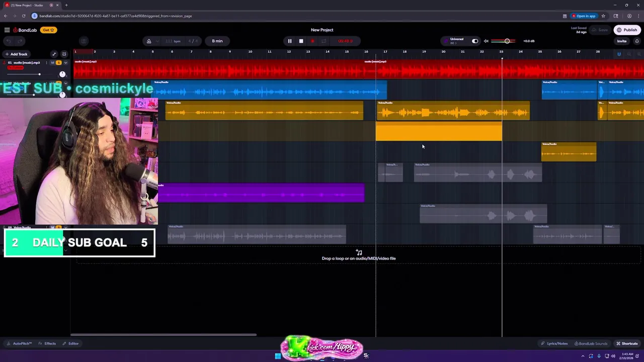The height and width of the screenshot is (362, 644).
Task: Toggle the Universal mastering switch
Action: (x=475, y=41)
